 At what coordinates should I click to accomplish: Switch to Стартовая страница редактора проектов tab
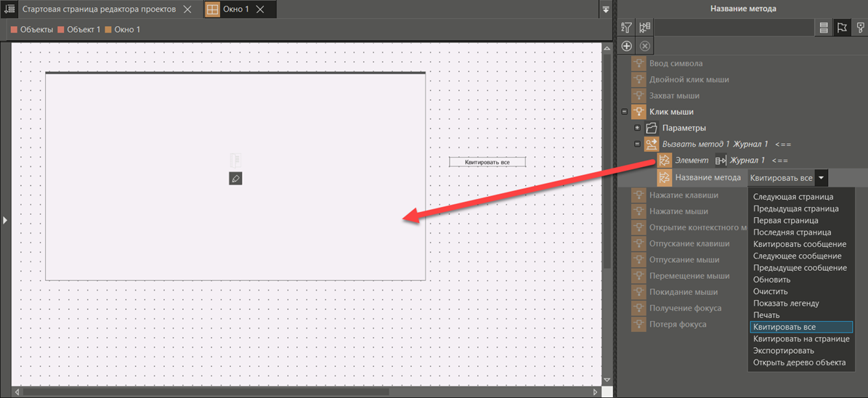click(99, 9)
